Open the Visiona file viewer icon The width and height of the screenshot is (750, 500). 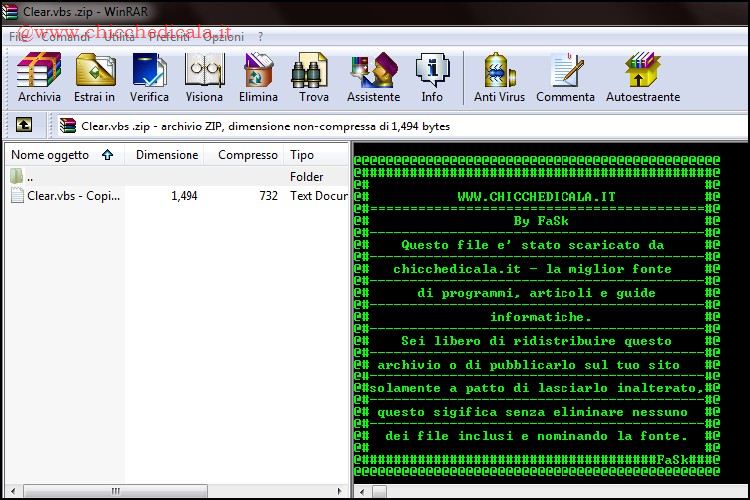point(204,77)
